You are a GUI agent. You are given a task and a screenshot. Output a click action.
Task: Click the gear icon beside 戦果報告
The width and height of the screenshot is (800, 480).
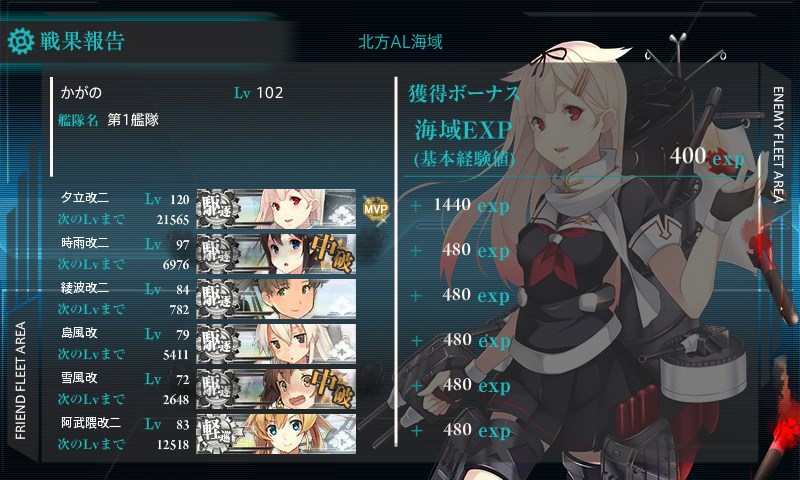click(21, 42)
